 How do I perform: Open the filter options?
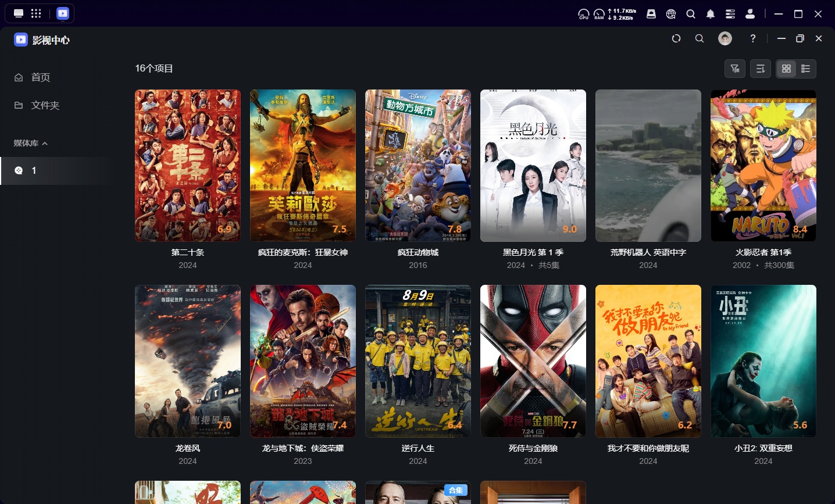(x=735, y=69)
